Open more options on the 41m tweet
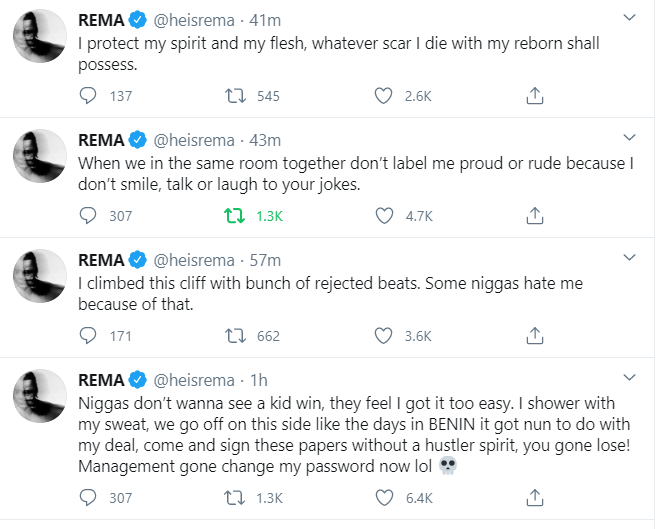This screenshot has width=657, height=529. pyautogui.click(x=628, y=18)
